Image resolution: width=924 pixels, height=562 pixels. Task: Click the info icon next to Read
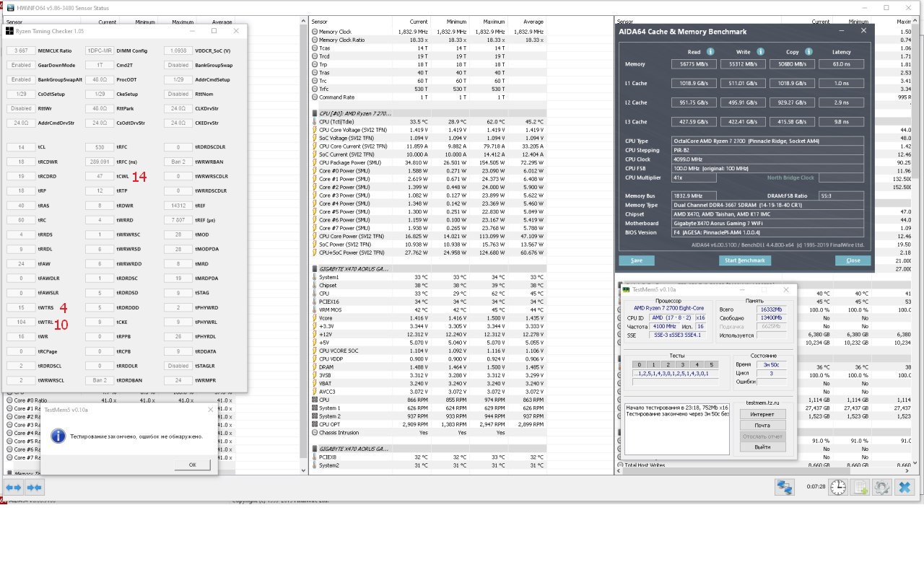tap(710, 52)
